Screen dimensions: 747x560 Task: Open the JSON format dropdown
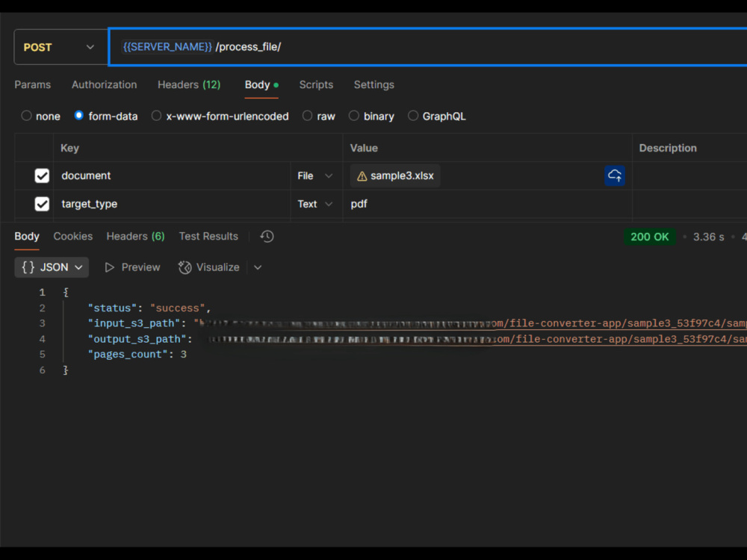[x=52, y=267]
